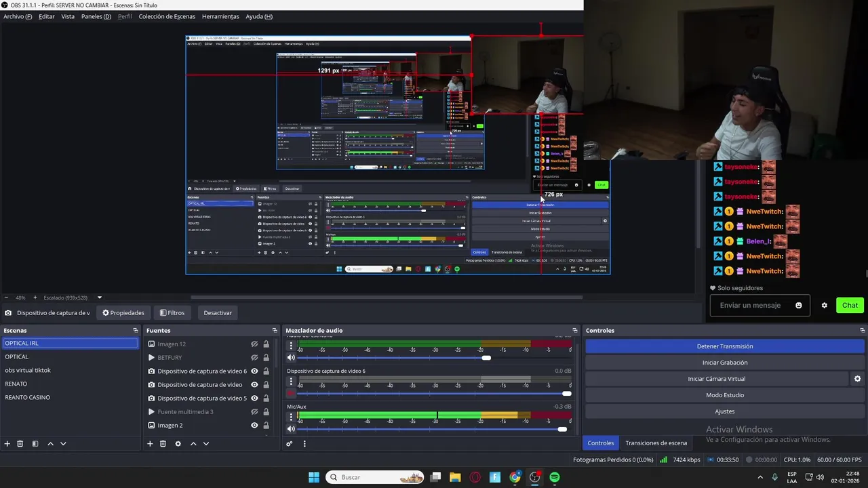Open the Vista menu

click(68, 16)
